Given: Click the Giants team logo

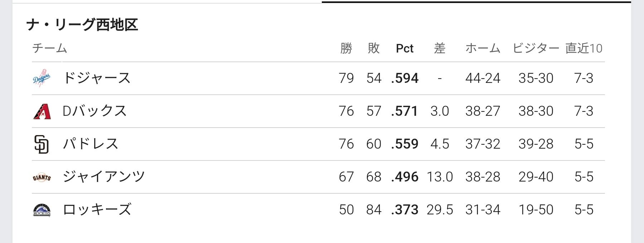Looking at the screenshot, I should click(42, 177).
